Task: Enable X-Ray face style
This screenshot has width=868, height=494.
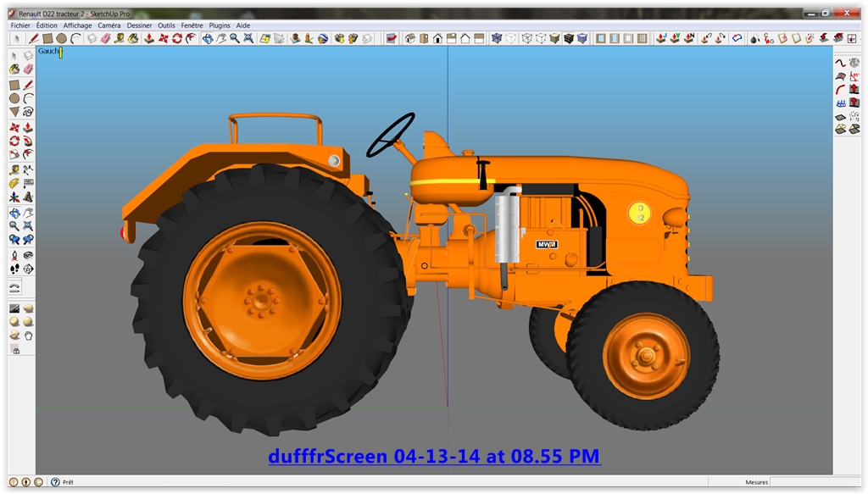Action: pyautogui.click(x=497, y=38)
